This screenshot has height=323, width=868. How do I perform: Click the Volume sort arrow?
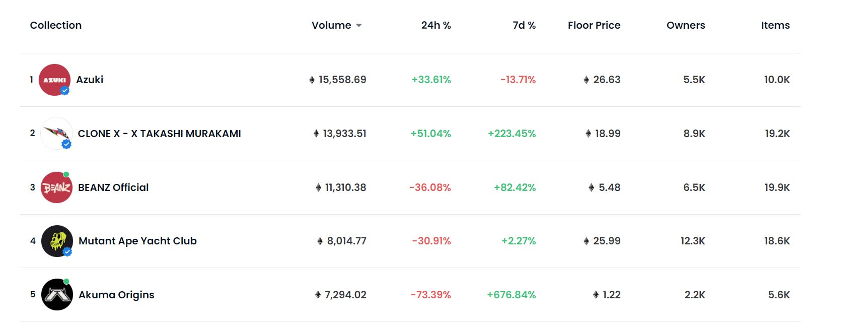coord(359,26)
